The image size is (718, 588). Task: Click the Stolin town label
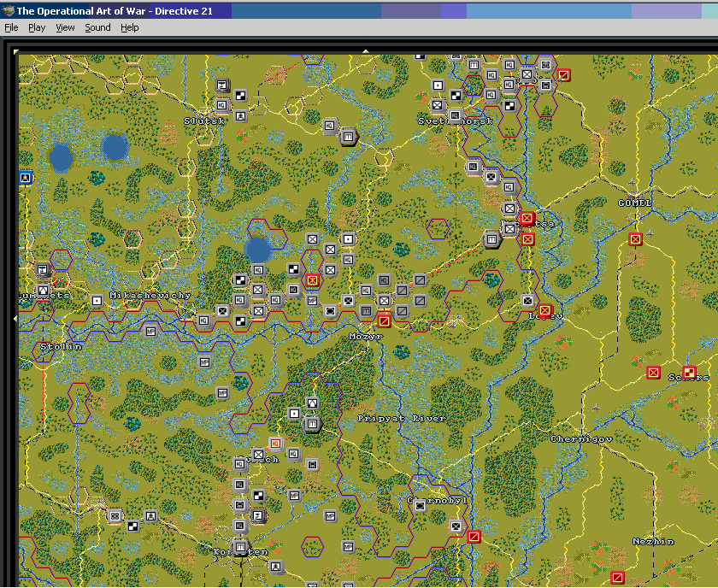[x=61, y=347]
